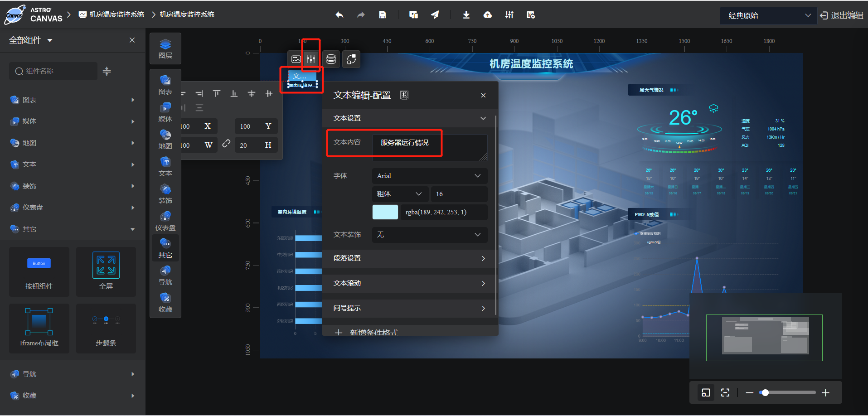
Task: Upload to cloud via the cloud icon
Action: [x=487, y=15]
